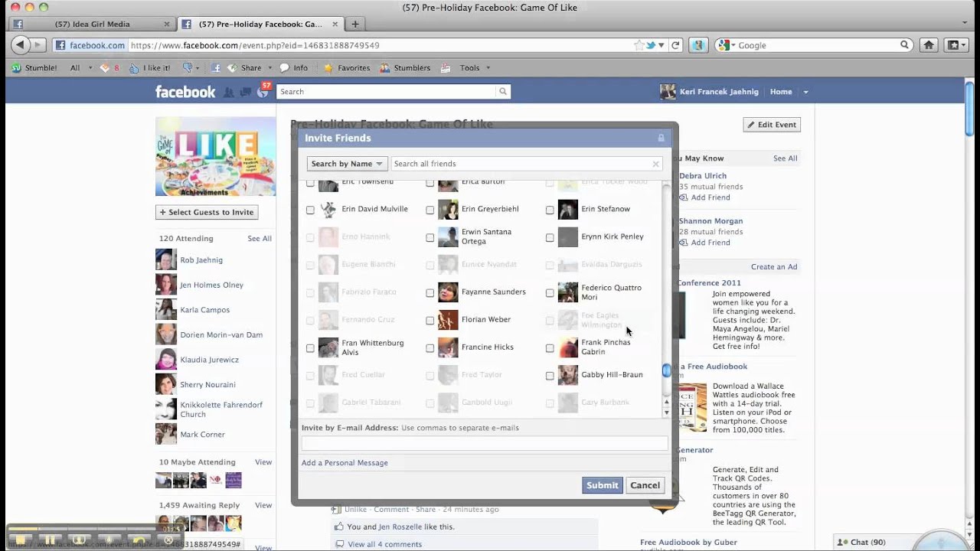Check the box for Erwin Santana Ortega
The height and width of the screenshot is (551, 980).
pyautogui.click(x=430, y=237)
